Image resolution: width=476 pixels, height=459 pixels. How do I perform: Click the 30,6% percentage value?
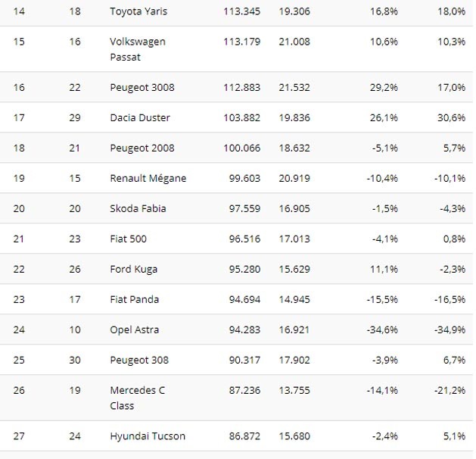(452, 117)
